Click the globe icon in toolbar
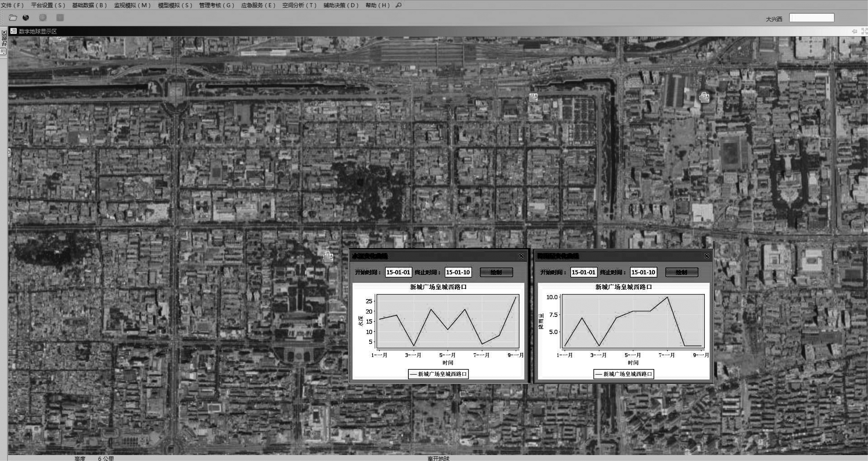 (x=26, y=18)
